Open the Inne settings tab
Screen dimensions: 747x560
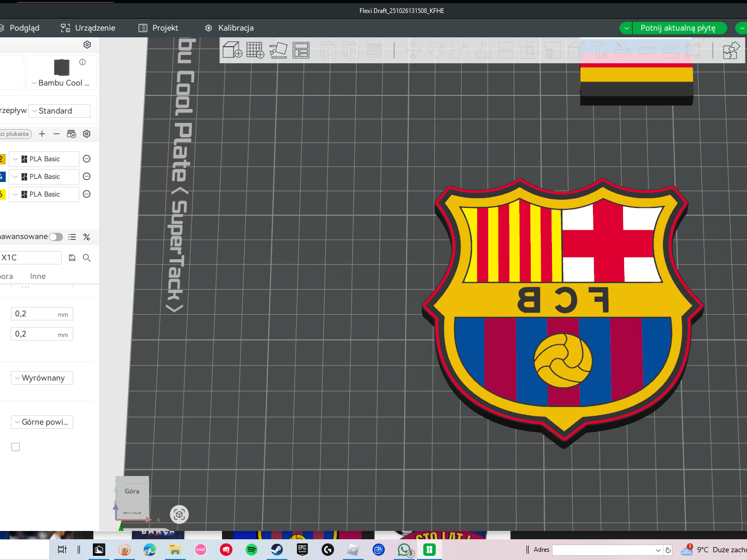tap(38, 276)
